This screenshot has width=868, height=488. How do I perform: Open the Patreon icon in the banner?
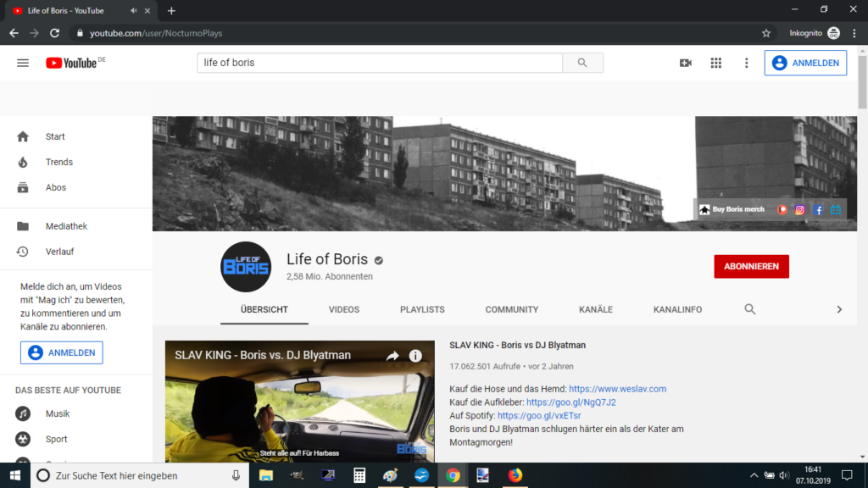click(x=782, y=210)
